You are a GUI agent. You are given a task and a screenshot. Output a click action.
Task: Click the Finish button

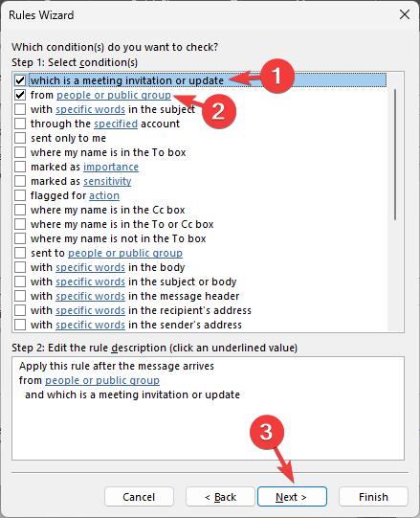(373, 497)
